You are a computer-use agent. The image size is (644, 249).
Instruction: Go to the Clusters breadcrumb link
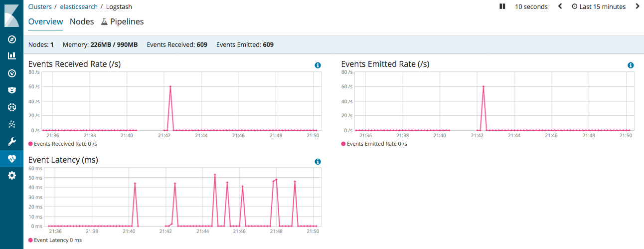(40, 7)
